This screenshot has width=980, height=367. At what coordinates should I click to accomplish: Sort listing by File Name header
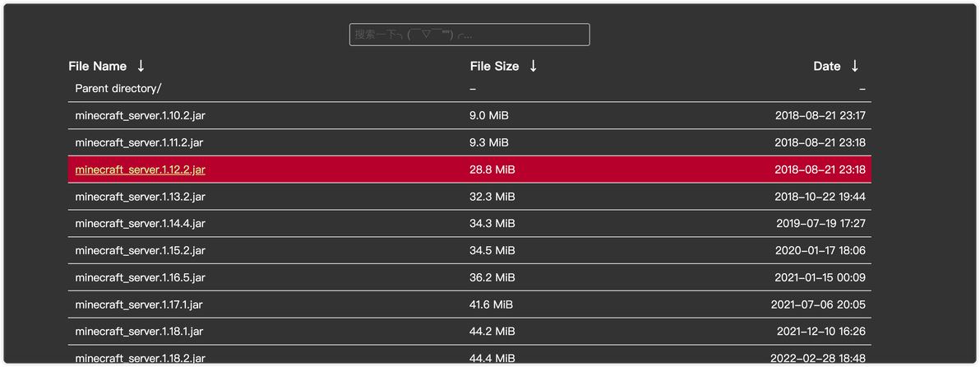[x=97, y=66]
